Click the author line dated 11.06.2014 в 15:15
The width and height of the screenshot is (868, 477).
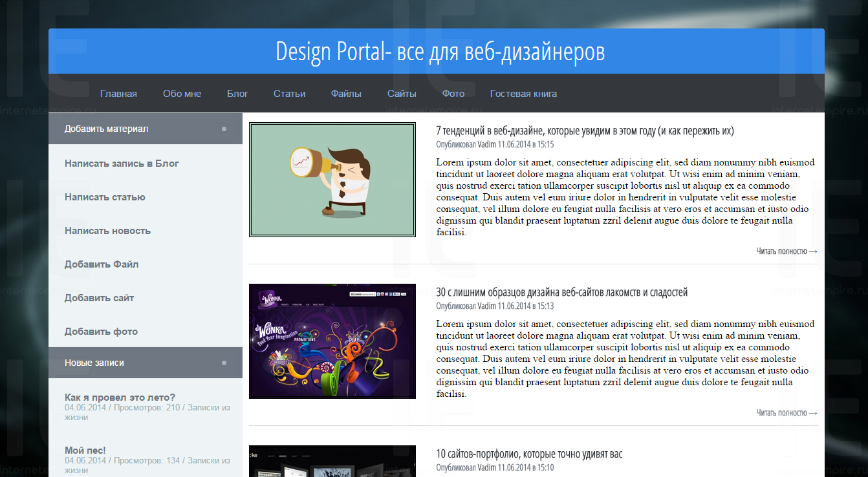(x=495, y=145)
